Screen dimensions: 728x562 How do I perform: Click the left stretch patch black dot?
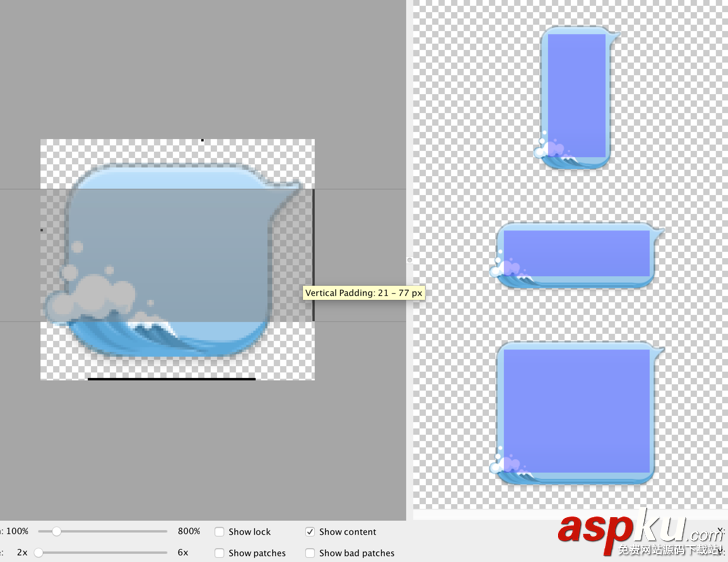click(42, 229)
